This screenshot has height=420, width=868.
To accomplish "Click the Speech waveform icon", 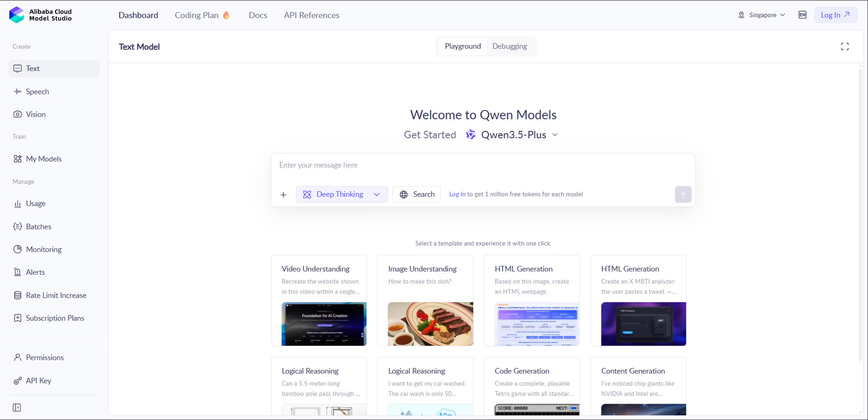I will (x=18, y=91).
